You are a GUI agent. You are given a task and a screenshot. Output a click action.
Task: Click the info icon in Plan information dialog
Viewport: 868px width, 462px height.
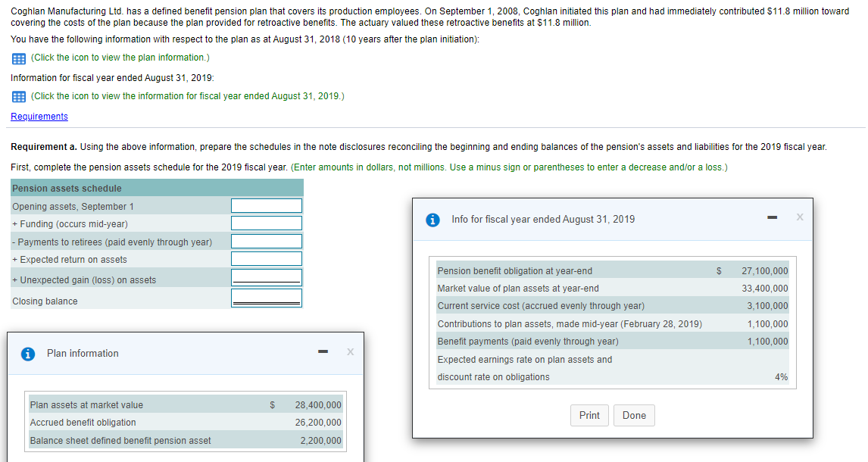(28, 354)
